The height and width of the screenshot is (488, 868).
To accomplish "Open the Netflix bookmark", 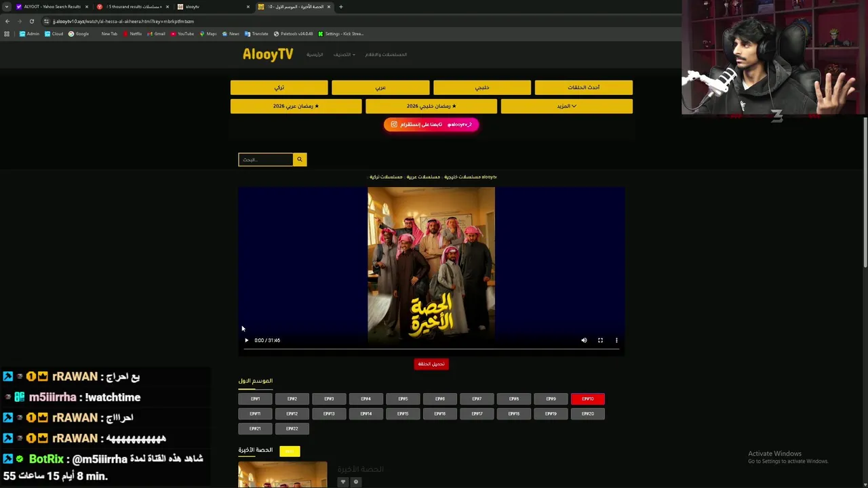I will pos(132,34).
